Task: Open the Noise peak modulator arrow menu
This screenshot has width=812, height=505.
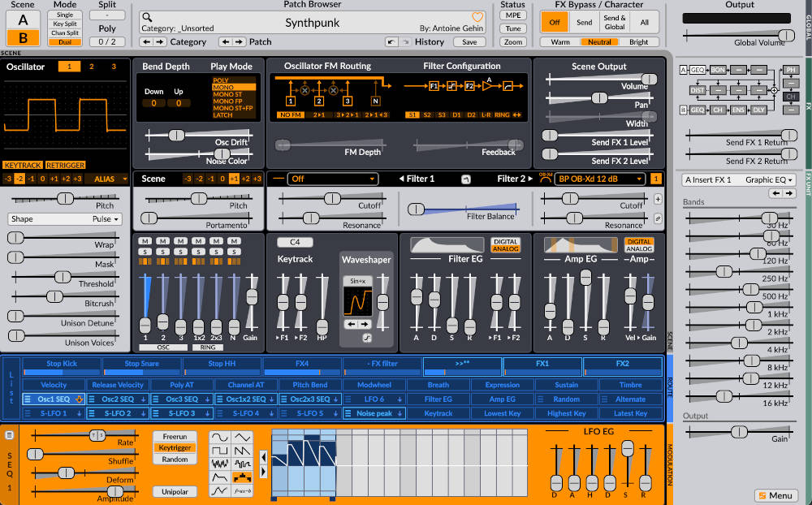Action: [400, 413]
